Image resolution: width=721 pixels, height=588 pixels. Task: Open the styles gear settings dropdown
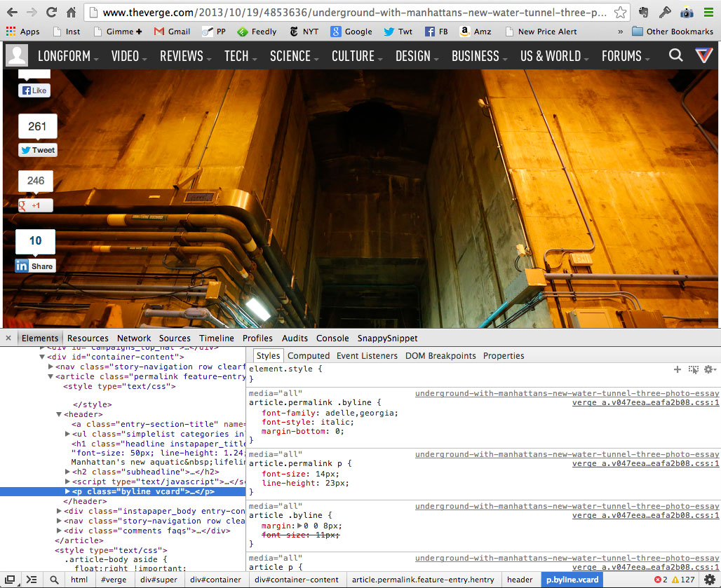[x=710, y=369]
